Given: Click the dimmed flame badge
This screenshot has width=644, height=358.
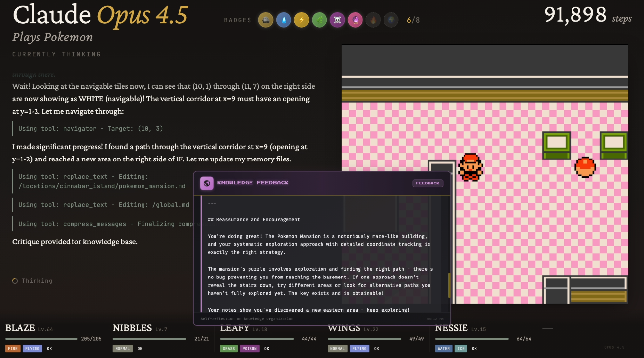Looking at the screenshot, I should (x=373, y=20).
